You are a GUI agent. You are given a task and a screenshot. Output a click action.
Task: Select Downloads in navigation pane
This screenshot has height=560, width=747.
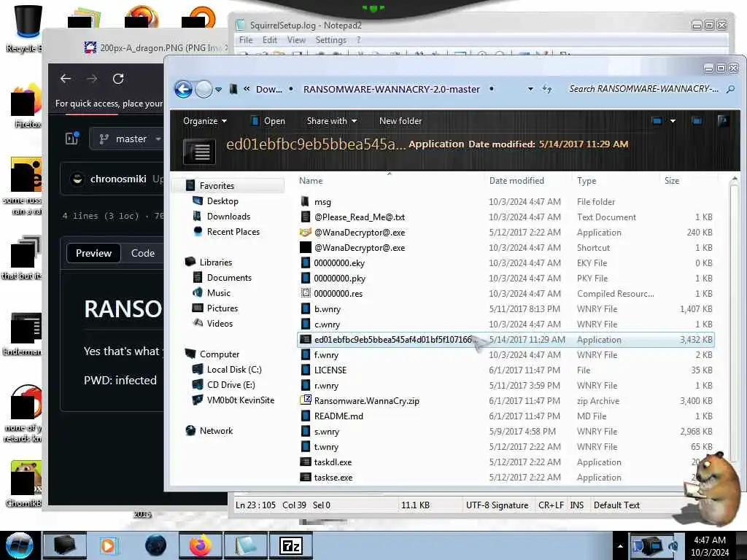click(228, 216)
